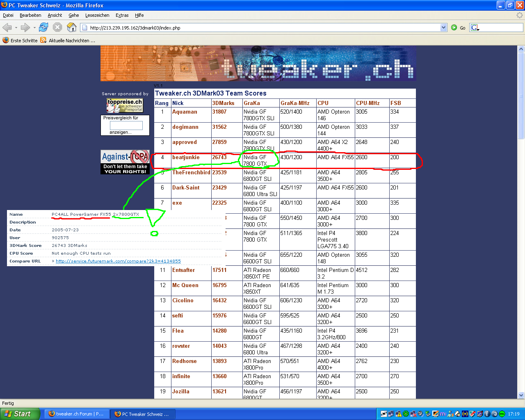Screen dimensions: 525x420
Task: Open the Lesezeichen menu
Action: tap(97, 15)
